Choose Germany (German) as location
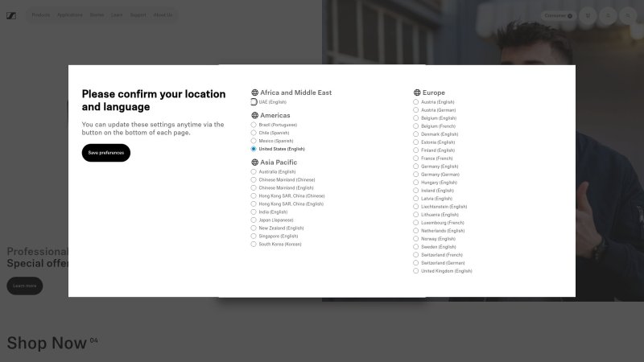Image resolution: width=644 pixels, height=362 pixels. point(416,175)
